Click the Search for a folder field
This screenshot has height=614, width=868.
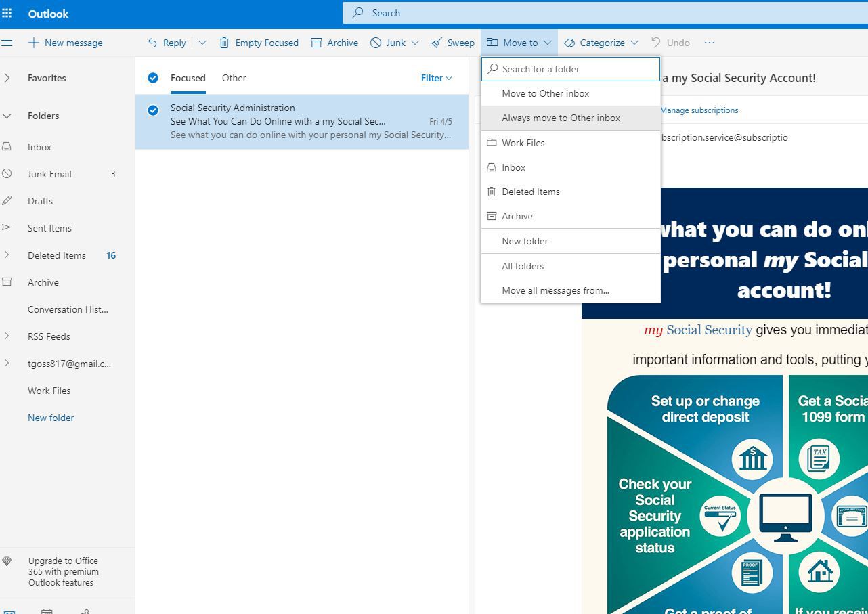571,69
